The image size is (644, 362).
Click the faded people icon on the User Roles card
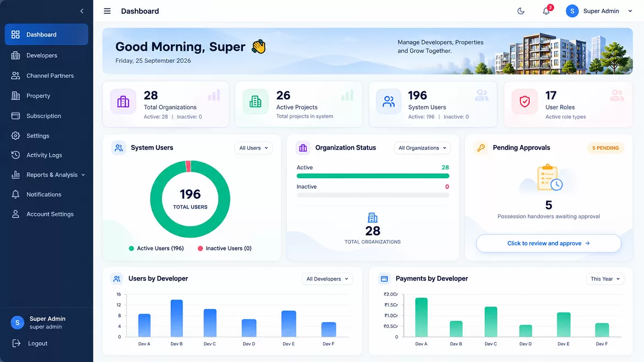point(617,95)
